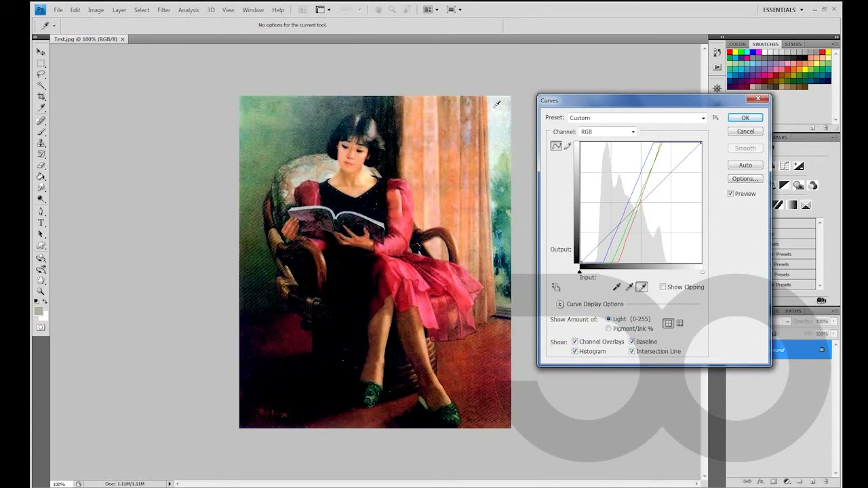Image resolution: width=868 pixels, height=488 pixels.
Task: Uncheck the Histogram checkbox
Action: pyautogui.click(x=575, y=351)
